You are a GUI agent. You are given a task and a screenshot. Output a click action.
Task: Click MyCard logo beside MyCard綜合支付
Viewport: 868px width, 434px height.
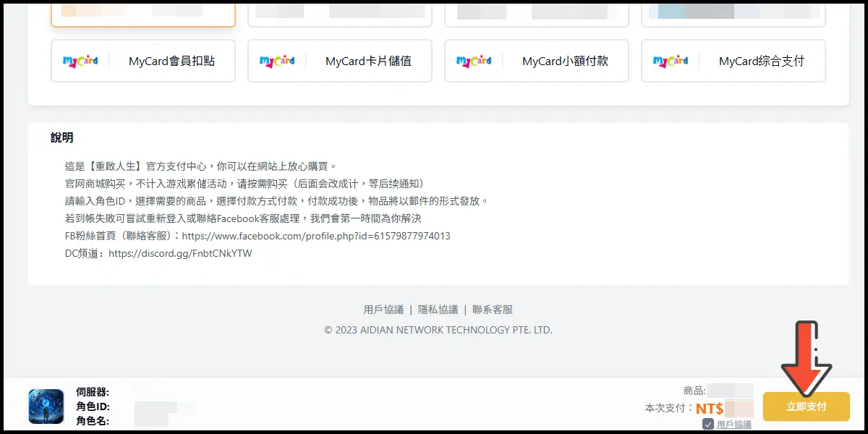point(671,61)
